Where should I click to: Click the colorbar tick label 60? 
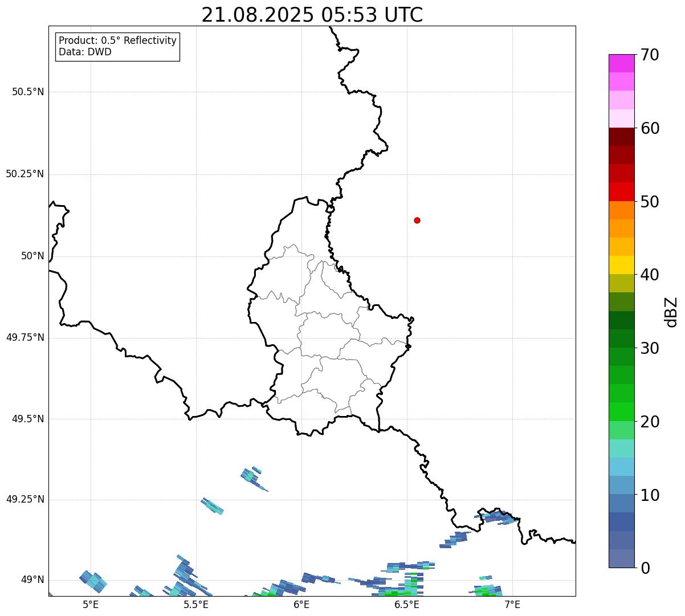point(650,128)
